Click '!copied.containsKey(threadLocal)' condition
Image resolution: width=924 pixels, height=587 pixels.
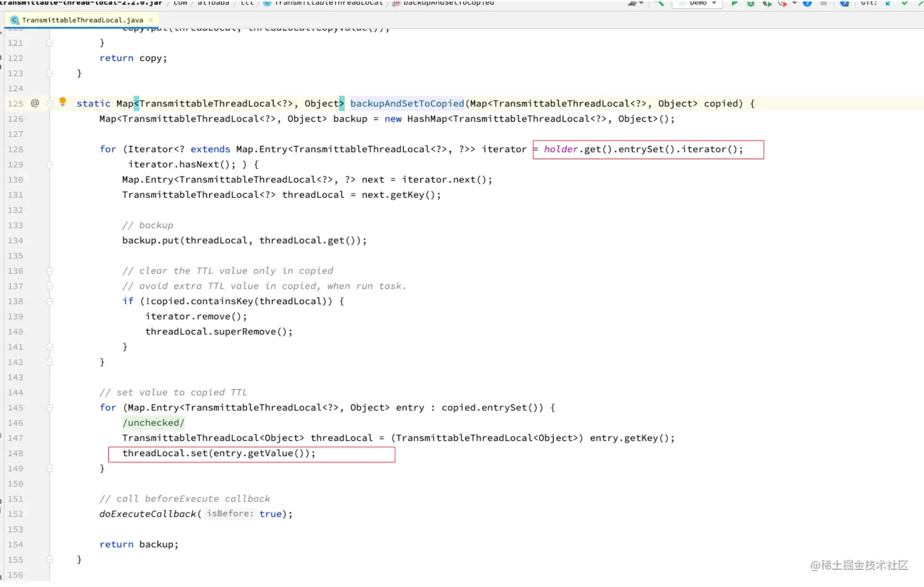236,301
